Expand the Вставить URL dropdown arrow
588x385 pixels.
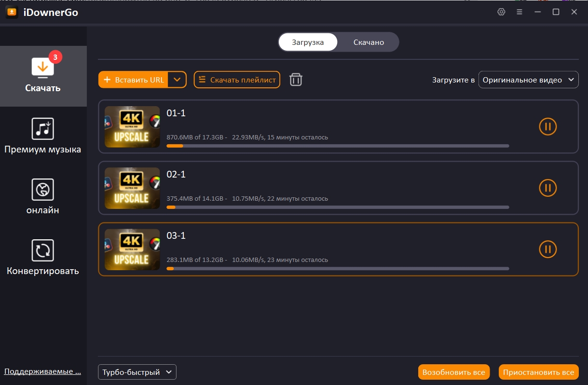click(178, 80)
